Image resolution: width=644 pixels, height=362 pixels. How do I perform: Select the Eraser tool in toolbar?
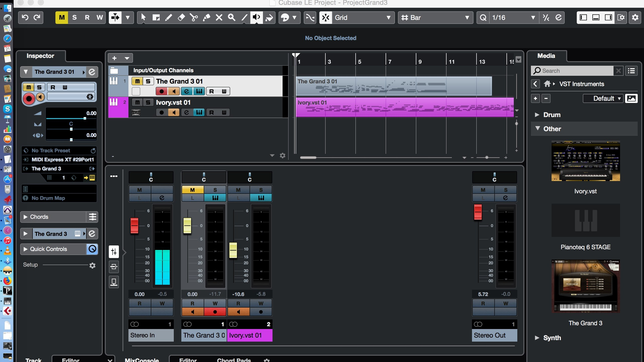(181, 17)
